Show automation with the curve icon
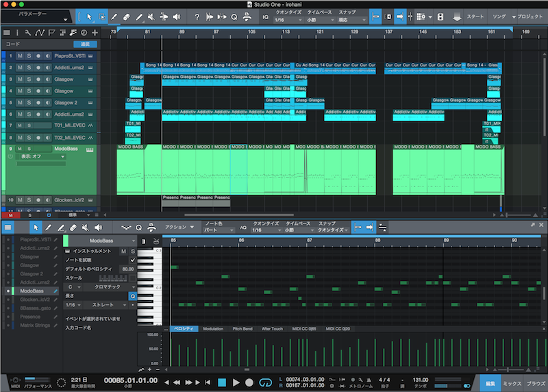This screenshot has height=392, width=548. point(40,32)
